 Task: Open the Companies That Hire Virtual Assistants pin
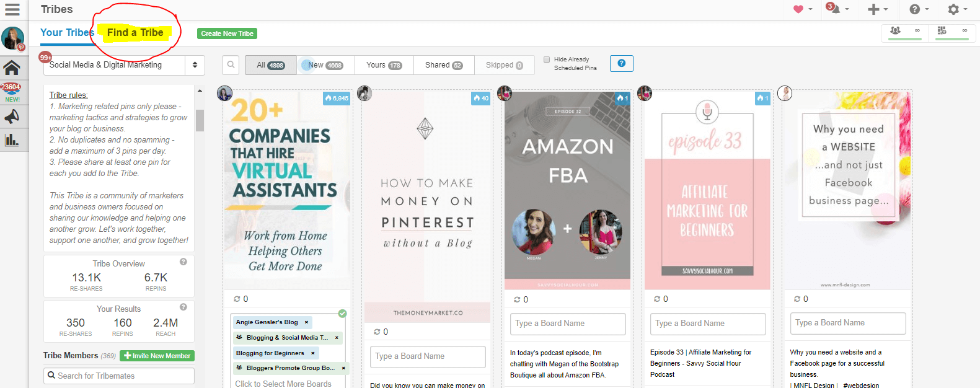[x=287, y=190]
